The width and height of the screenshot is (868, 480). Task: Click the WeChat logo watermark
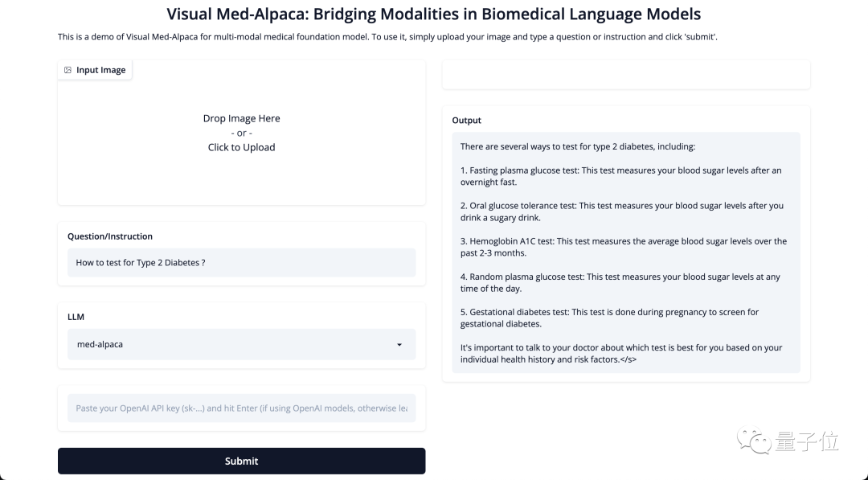pyautogui.click(x=755, y=440)
